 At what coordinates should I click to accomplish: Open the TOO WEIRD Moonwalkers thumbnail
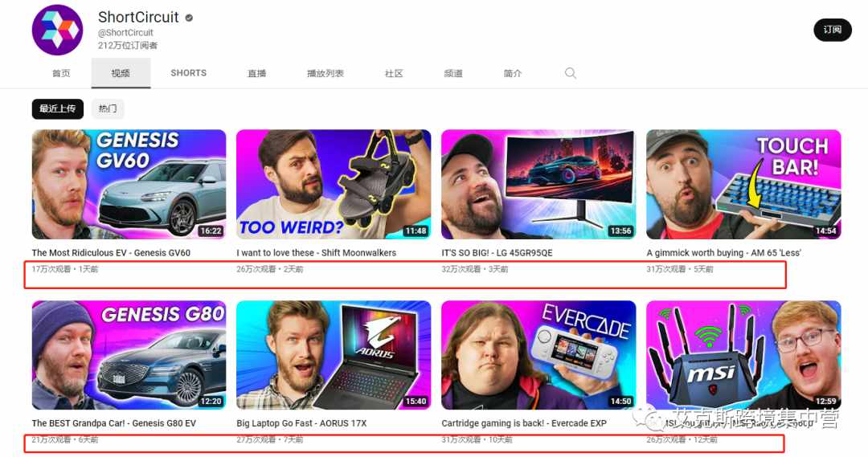coord(334,184)
